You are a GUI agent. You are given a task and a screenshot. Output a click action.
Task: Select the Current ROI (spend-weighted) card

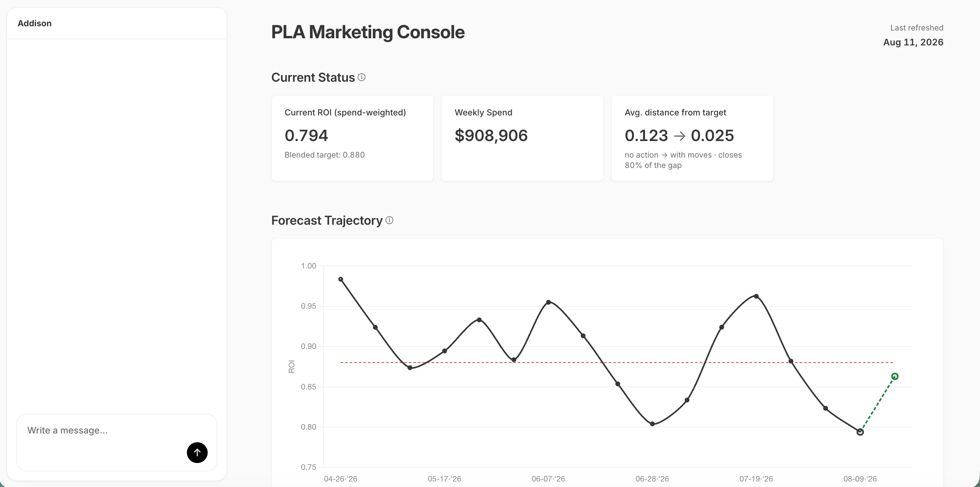pos(352,138)
